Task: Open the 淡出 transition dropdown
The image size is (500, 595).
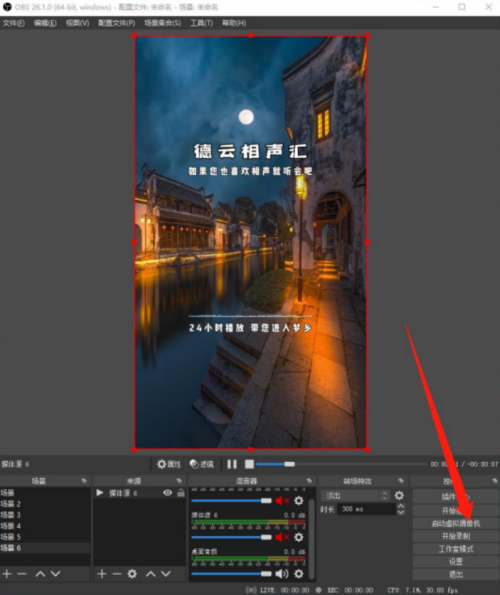Action: [355, 495]
